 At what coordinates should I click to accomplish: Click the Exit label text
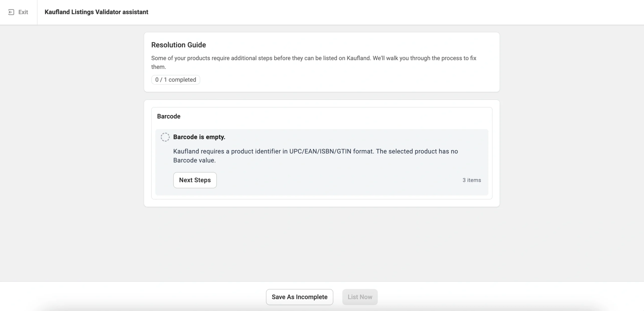pyautogui.click(x=23, y=12)
